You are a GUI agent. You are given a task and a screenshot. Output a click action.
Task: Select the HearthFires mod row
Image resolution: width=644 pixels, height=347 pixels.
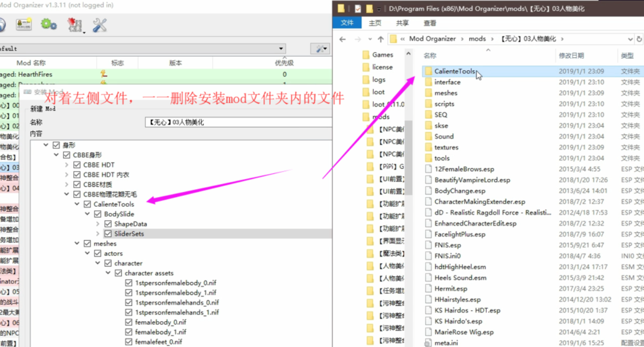(166, 74)
